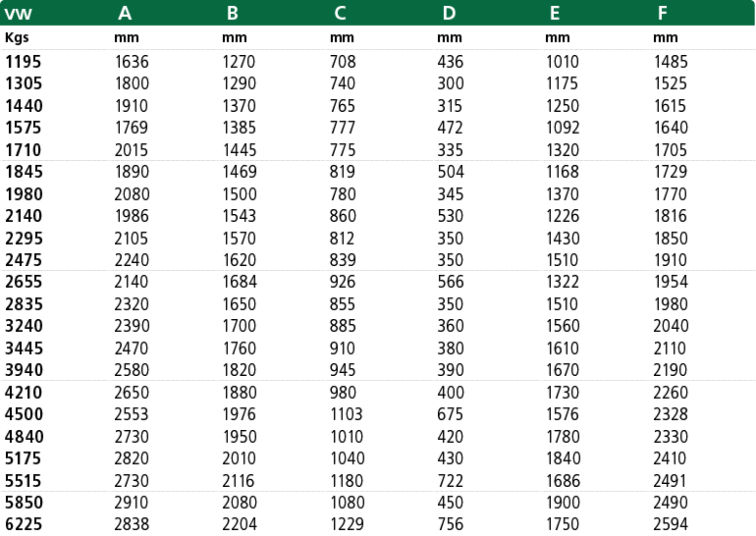Select column header B
Image resolution: width=756 pixels, height=536 pixels.
coord(233,14)
